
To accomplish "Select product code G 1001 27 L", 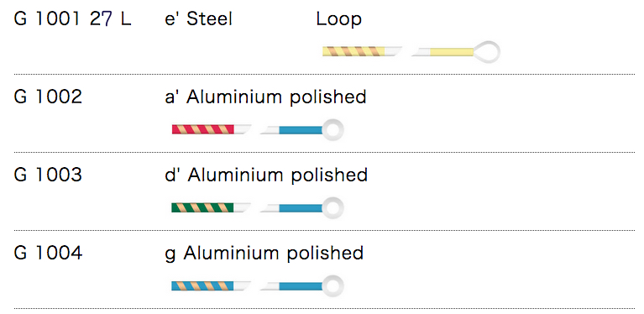I will 72,18.
